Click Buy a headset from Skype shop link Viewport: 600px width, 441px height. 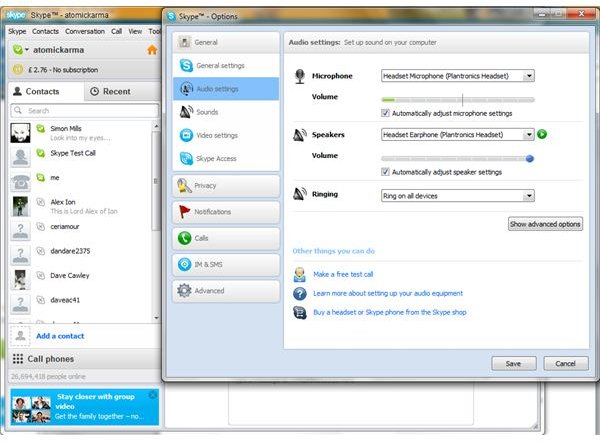point(390,312)
